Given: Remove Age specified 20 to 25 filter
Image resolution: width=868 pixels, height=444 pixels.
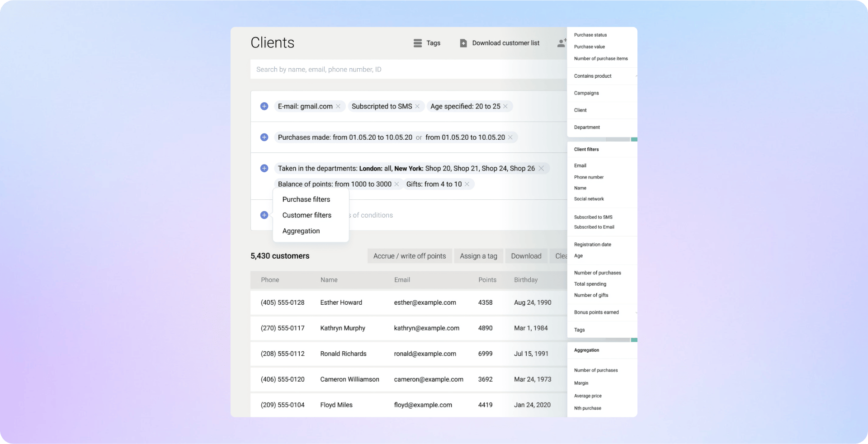Looking at the screenshot, I should 505,106.
